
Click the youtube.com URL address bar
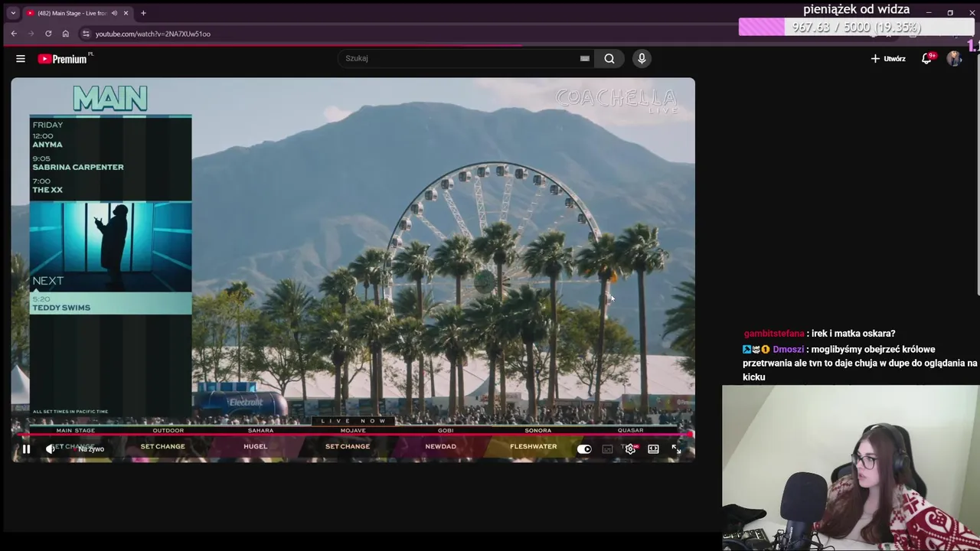(x=153, y=34)
